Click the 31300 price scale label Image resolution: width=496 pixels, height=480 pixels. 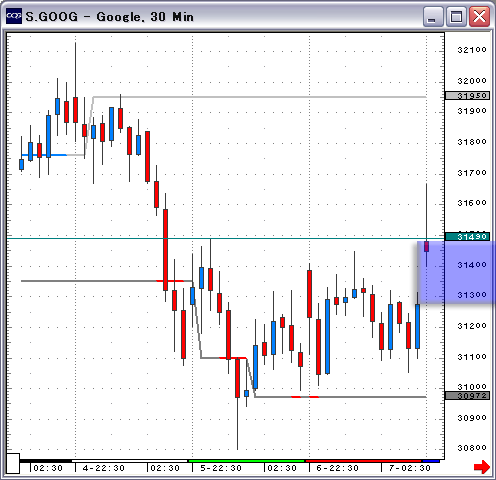point(472,295)
